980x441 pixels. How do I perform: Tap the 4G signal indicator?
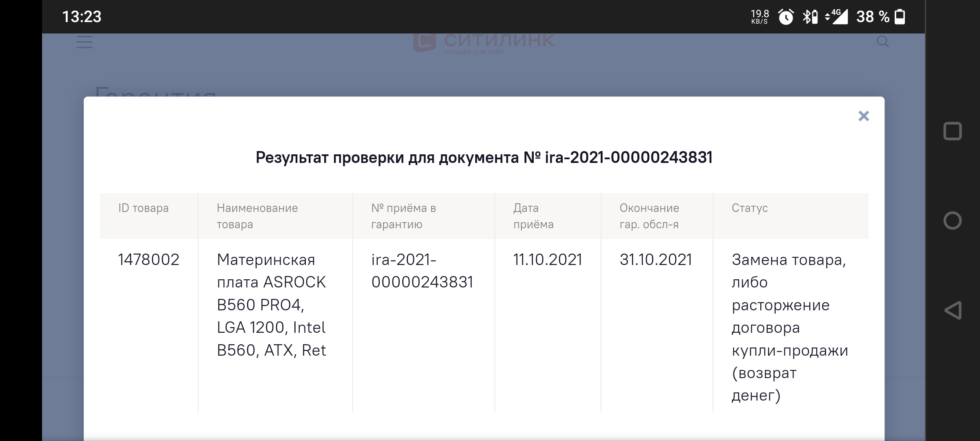pos(836,17)
